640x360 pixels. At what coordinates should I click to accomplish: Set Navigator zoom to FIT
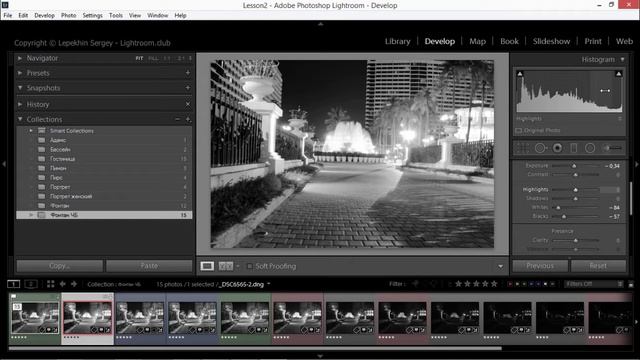click(x=140, y=58)
